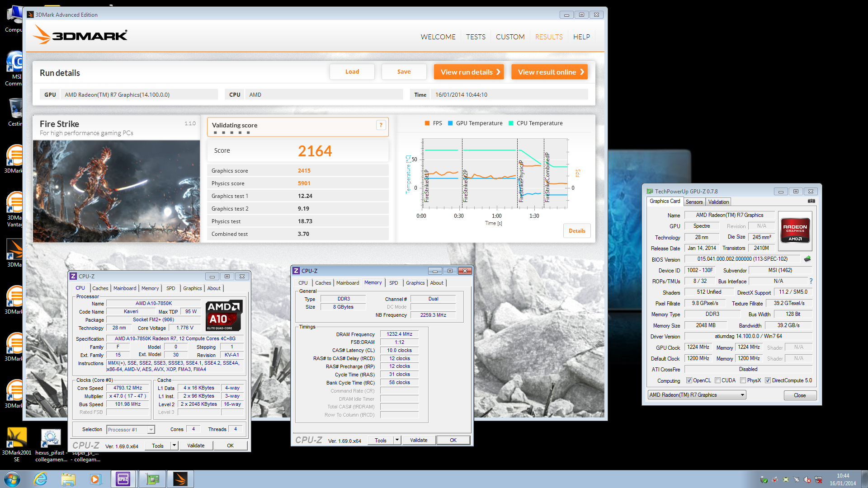Click the Bus Interface question mark in GPU-Z

811,281
